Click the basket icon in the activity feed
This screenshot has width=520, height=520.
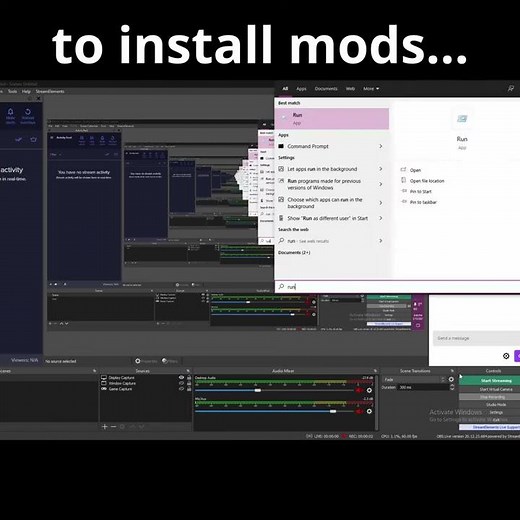(x=33, y=140)
